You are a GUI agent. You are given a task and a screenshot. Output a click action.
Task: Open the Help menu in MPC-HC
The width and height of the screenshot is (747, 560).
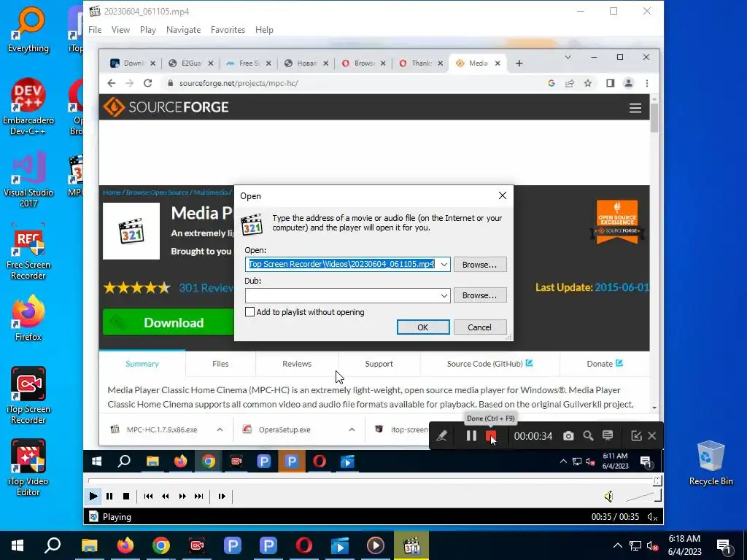(x=264, y=29)
